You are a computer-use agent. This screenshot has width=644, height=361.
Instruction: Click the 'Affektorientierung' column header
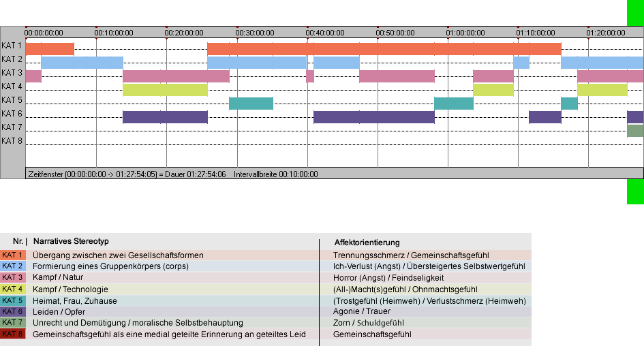click(367, 242)
